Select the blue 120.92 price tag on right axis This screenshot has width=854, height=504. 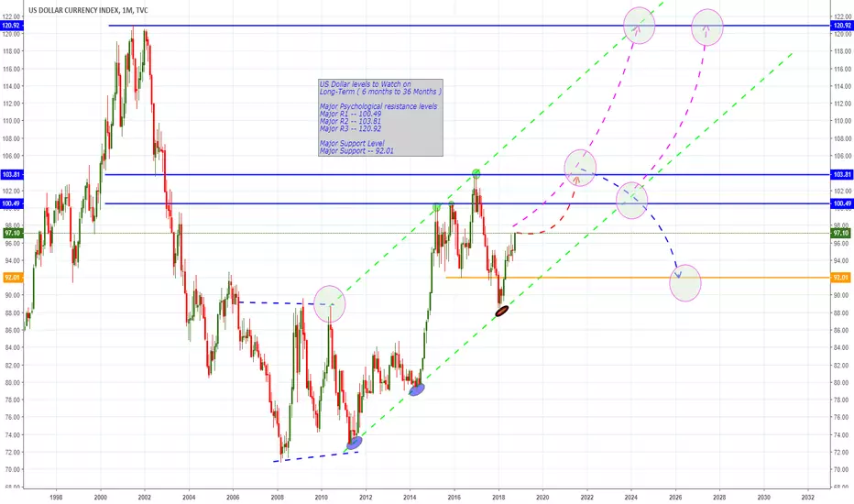pyautogui.click(x=842, y=26)
